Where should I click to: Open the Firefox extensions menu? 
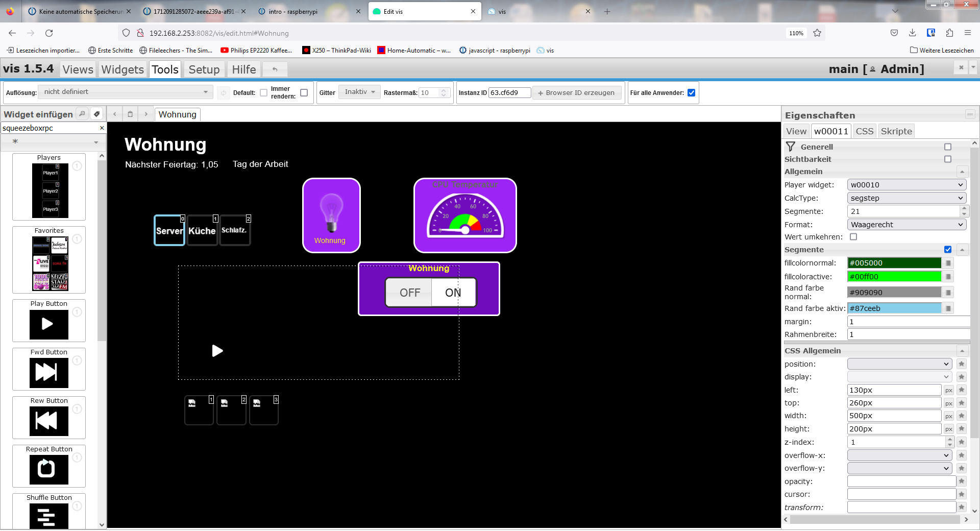pos(949,33)
